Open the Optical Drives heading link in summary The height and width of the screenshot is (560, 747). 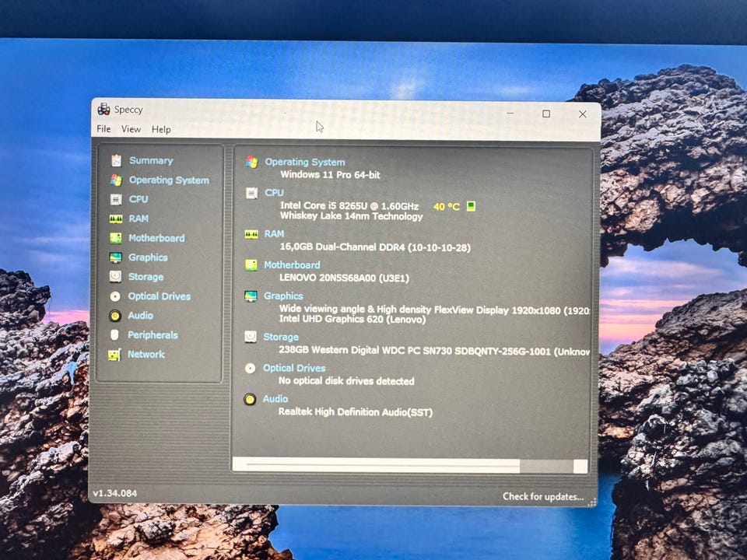tap(294, 368)
